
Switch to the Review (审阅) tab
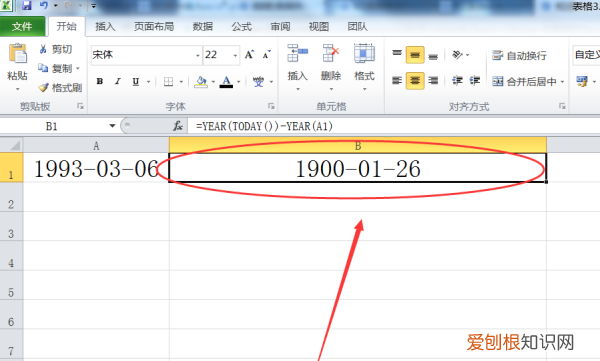click(280, 26)
